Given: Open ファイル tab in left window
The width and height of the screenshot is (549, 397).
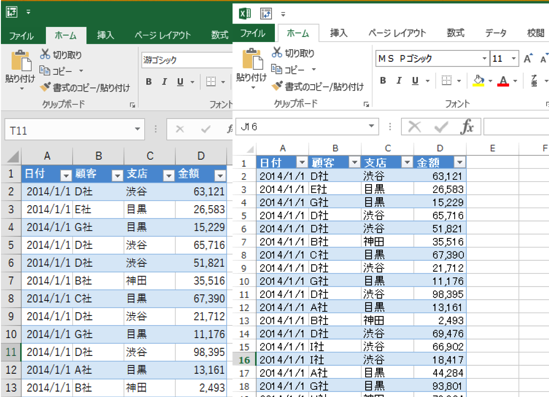Looking at the screenshot, I should [x=21, y=36].
